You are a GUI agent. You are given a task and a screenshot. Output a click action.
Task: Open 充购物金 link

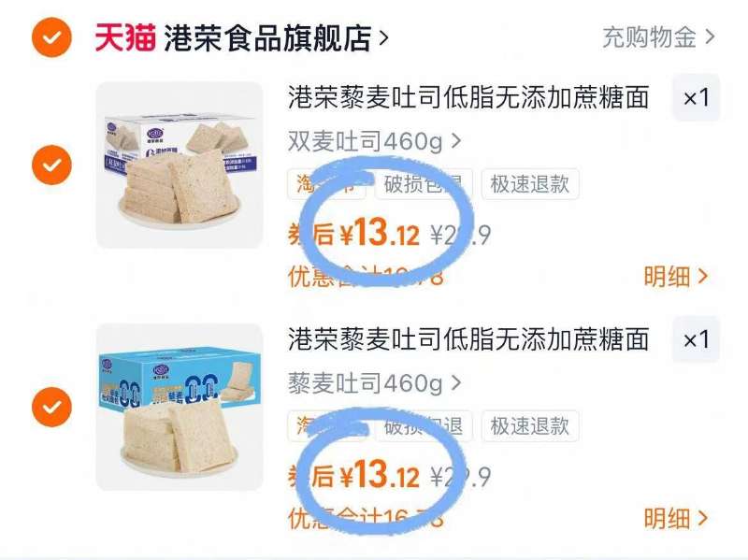tap(649, 37)
